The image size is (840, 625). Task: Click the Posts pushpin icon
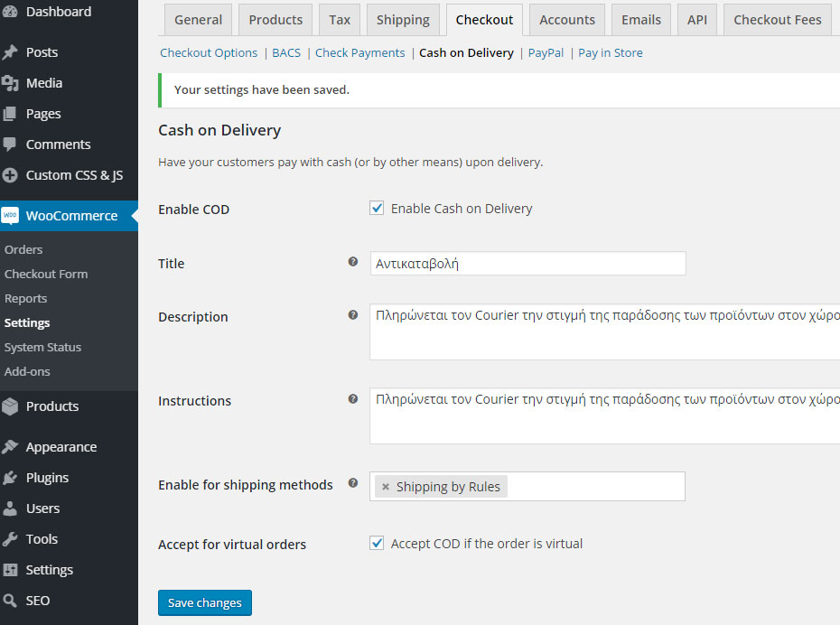pos(11,52)
